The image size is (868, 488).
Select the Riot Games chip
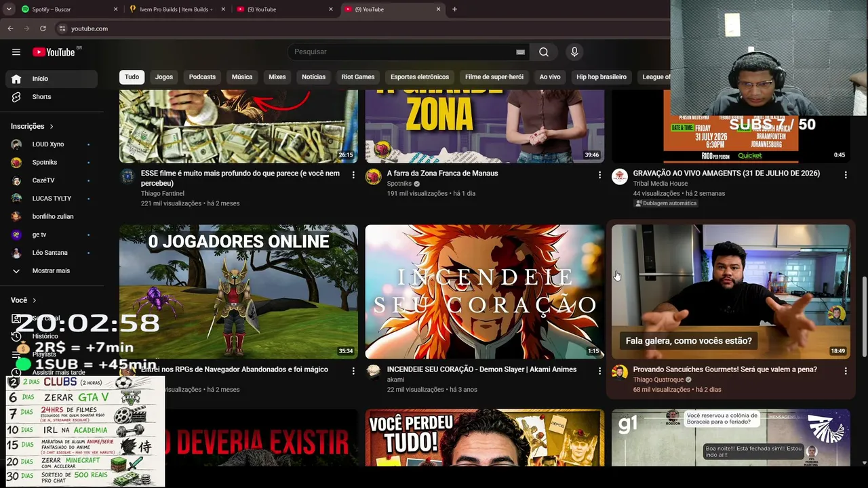coord(358,77)
